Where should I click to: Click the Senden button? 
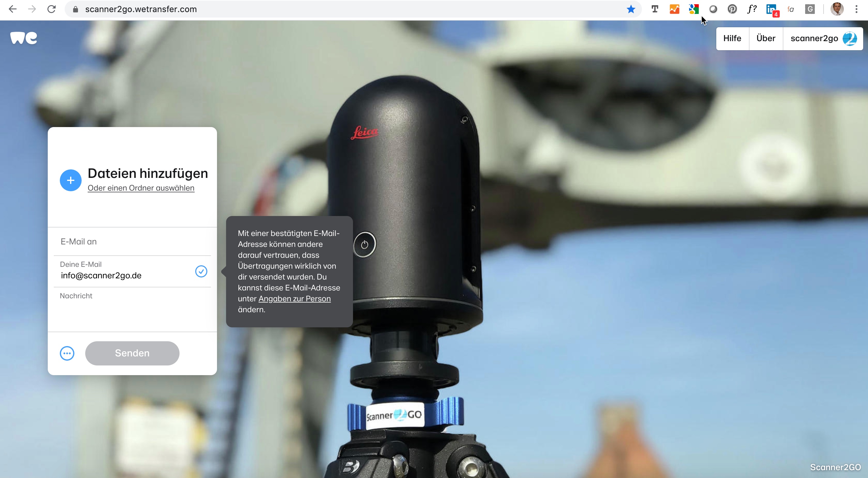[132, 353]
